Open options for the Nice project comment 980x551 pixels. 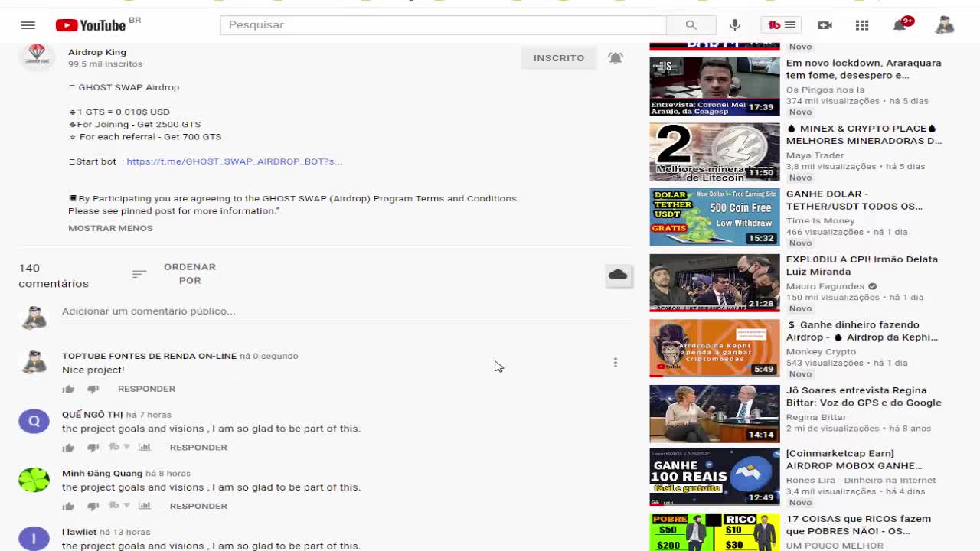point(615,363)
